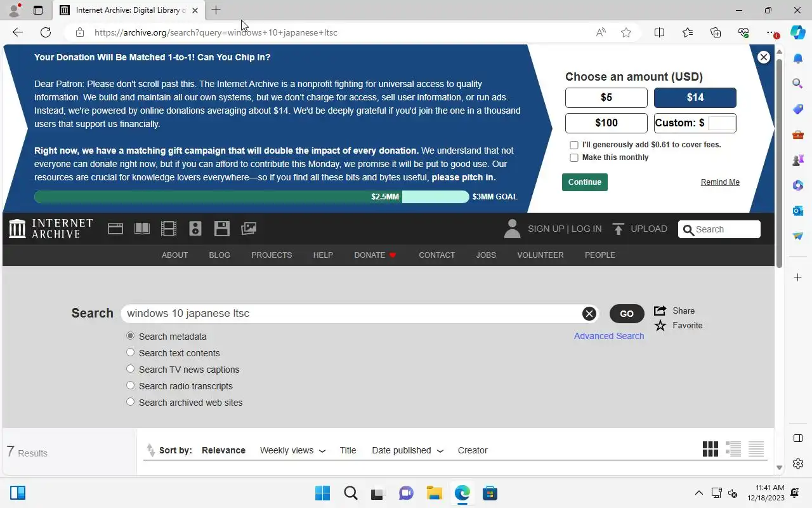The height and width of the screenshot is (508, 812).
Task: Click the GO search button
Action: tap(627, 314)
